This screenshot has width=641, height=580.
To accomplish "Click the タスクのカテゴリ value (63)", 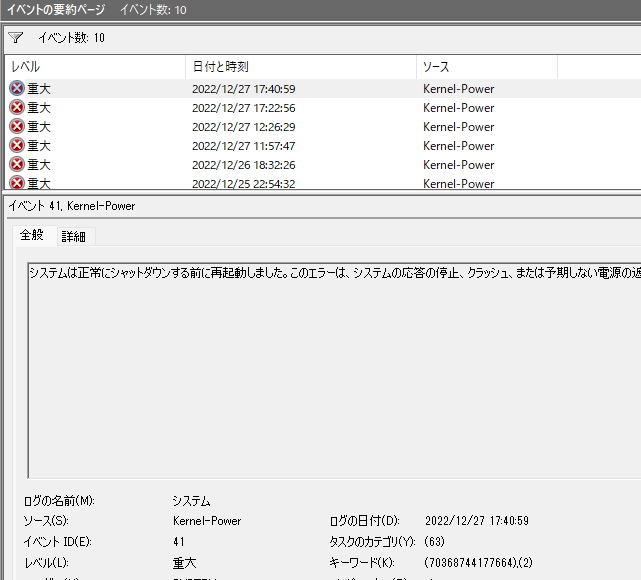I will pyautogui.click(x=434, y=542).
